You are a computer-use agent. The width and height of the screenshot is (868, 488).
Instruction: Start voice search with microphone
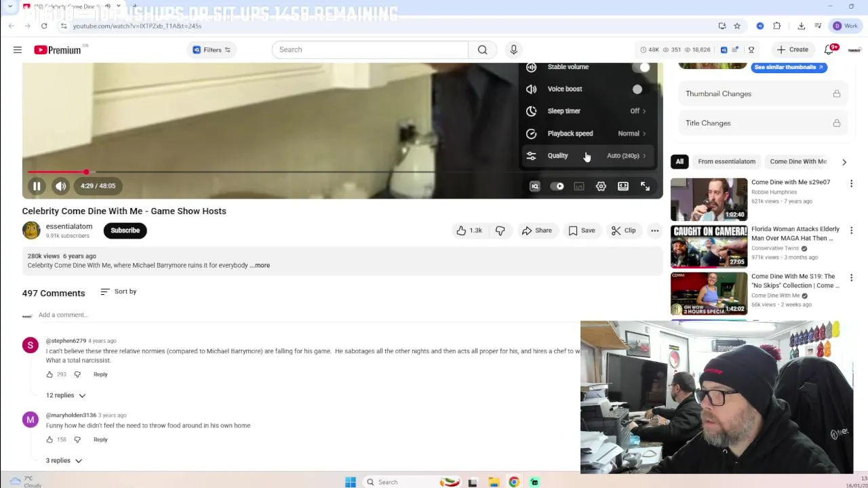(513, 49)
